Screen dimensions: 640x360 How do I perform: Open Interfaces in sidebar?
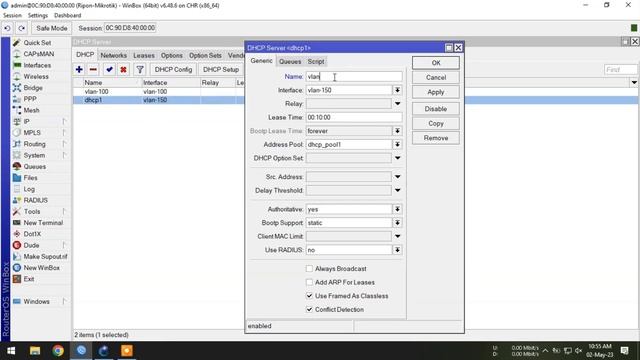tap(37, 65)
